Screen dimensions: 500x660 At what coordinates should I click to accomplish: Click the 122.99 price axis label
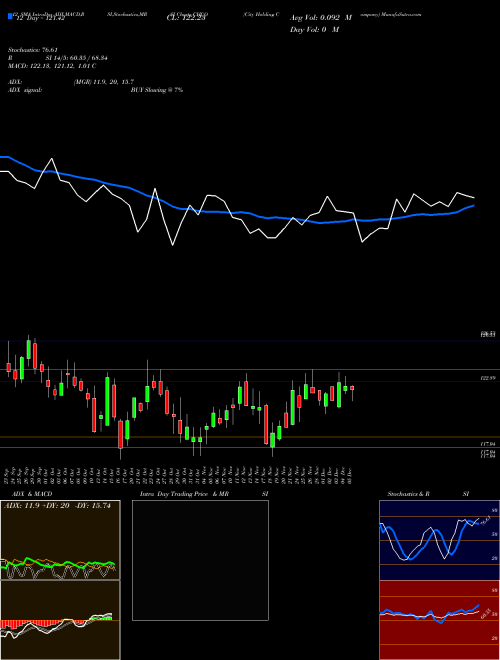[x=488, y=378]
